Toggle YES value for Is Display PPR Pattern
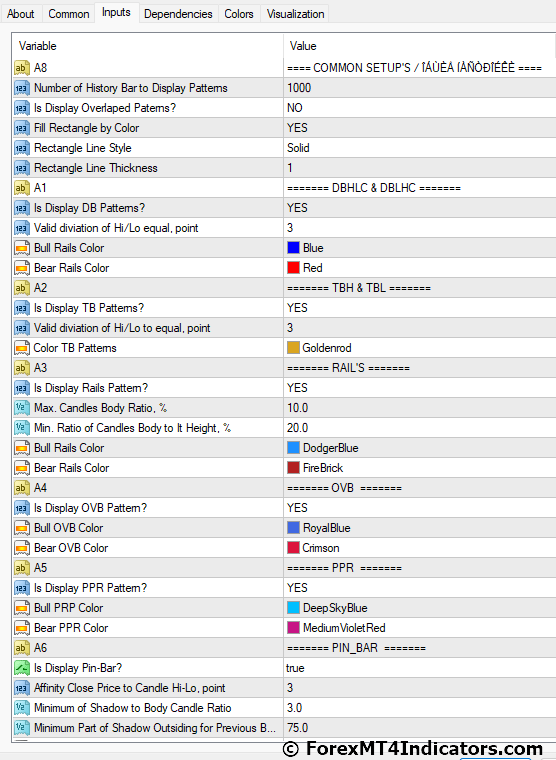The image size is (556, 760). pyautogui.click(x=420, y=588)
